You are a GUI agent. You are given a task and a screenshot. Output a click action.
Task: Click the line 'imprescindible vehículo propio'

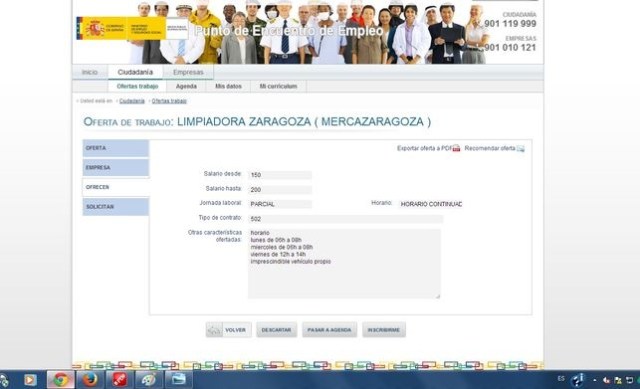pos(291,262)
